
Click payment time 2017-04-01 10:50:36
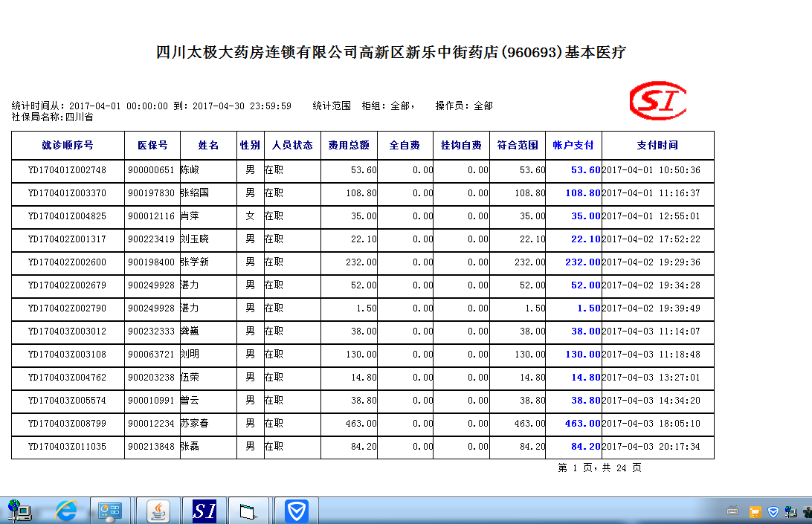point(651,170)
